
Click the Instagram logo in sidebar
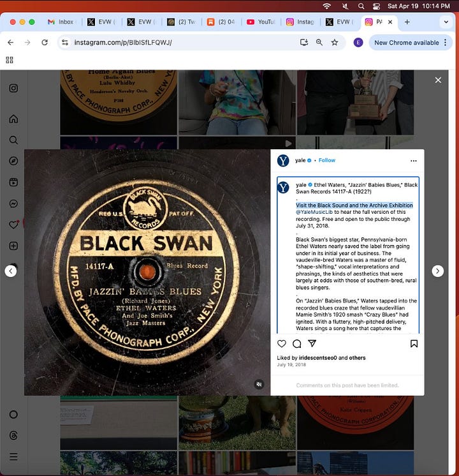click(13, 88)
